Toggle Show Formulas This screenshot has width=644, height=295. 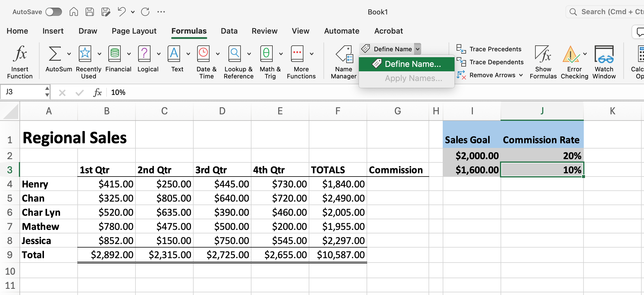pyautogui.click(x=543, y=62)
